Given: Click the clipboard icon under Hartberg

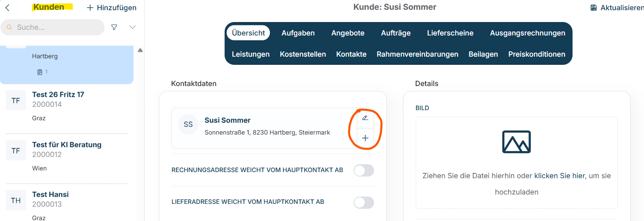Looking at the screenshot, I should [40, 72].
